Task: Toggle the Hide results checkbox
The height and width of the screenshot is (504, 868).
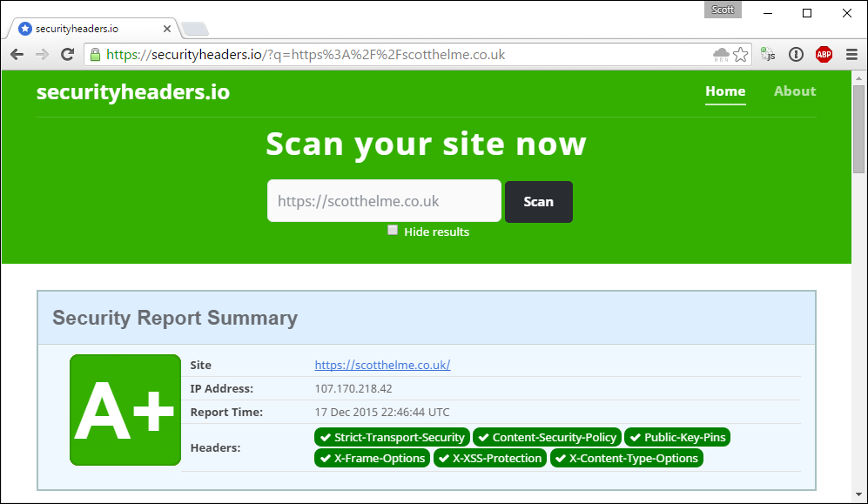Action: coord(393,231)
